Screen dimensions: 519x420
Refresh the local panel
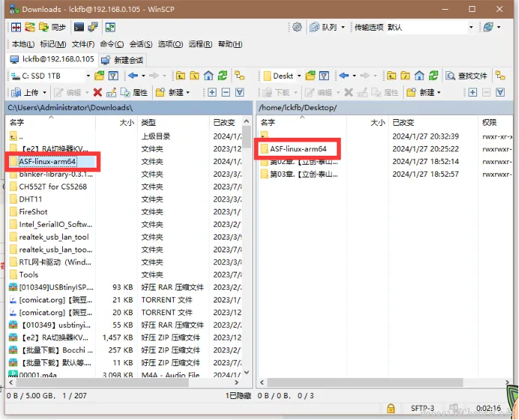tap(222, 76)
